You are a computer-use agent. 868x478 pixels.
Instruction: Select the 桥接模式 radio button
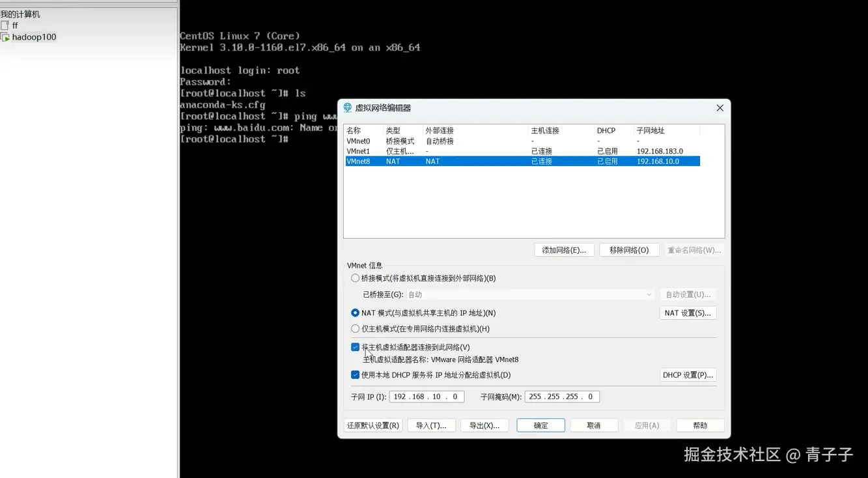pos(355,278)
